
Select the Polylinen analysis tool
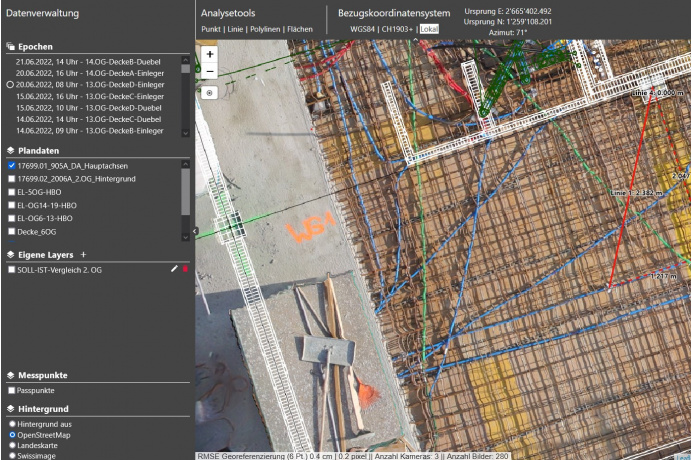point(265,30)
